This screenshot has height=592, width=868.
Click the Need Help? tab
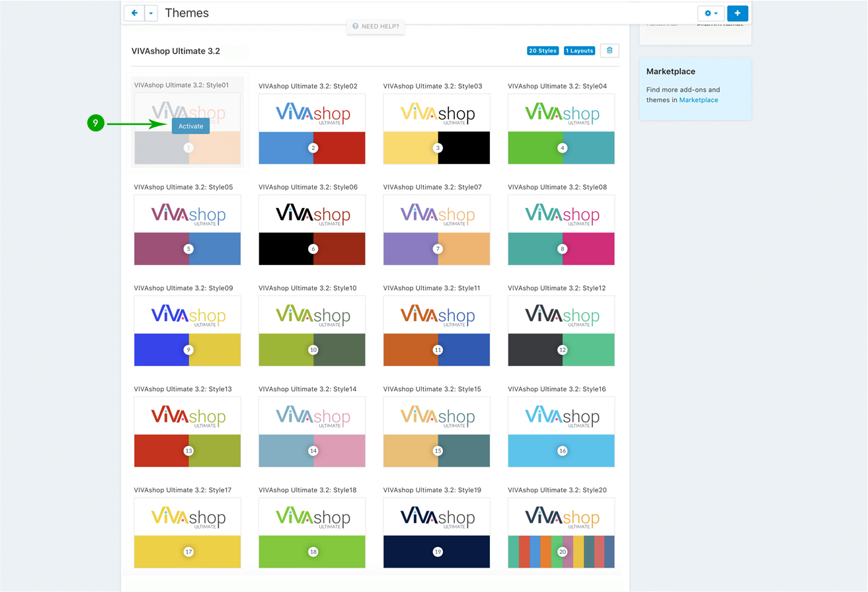click(x=375, y=26)
